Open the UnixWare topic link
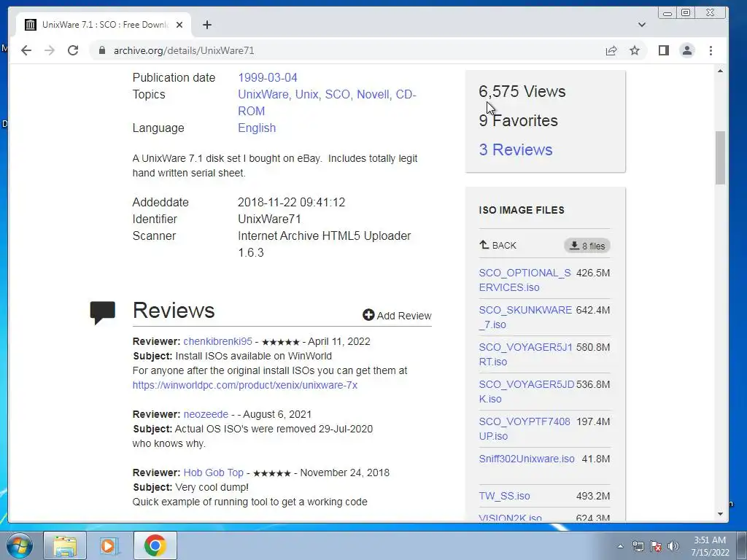Image resolution: width=747 pixels, height=560 pixels. click(263, 94)
